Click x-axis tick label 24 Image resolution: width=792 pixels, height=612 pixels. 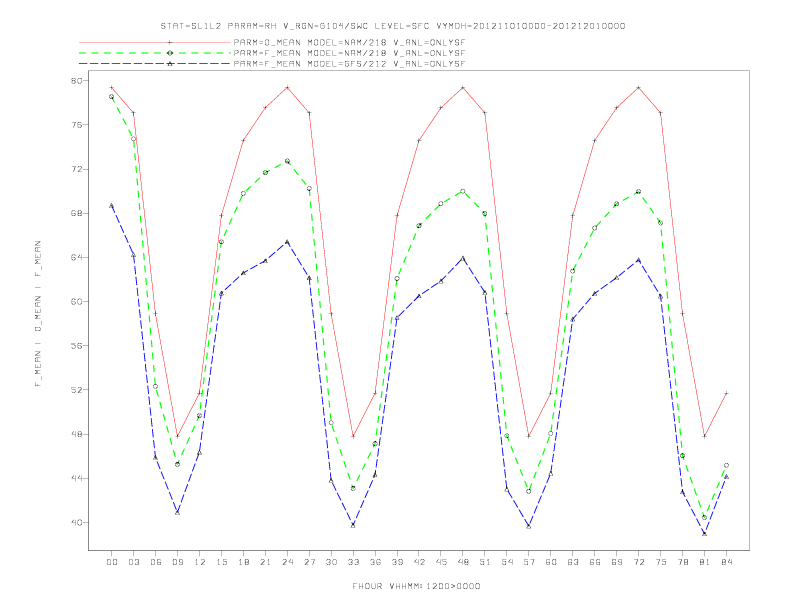point(287,562)
